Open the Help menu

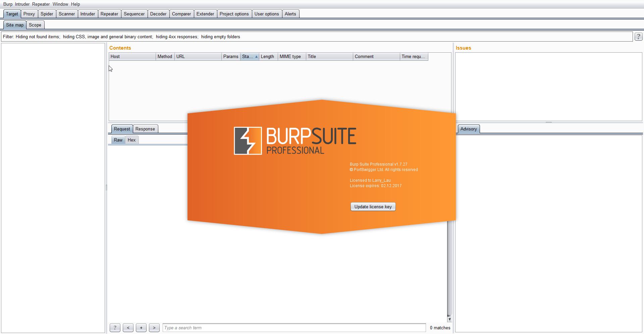[x=75, y=4]
